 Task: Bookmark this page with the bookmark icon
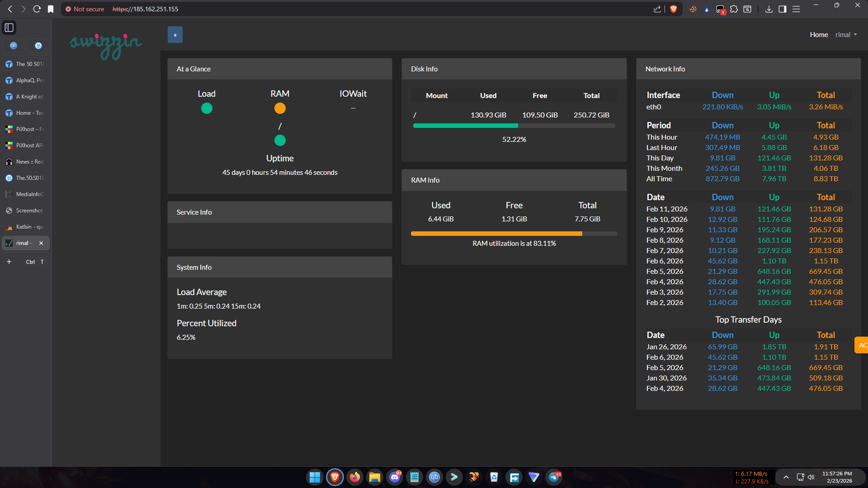click(51, 9)
